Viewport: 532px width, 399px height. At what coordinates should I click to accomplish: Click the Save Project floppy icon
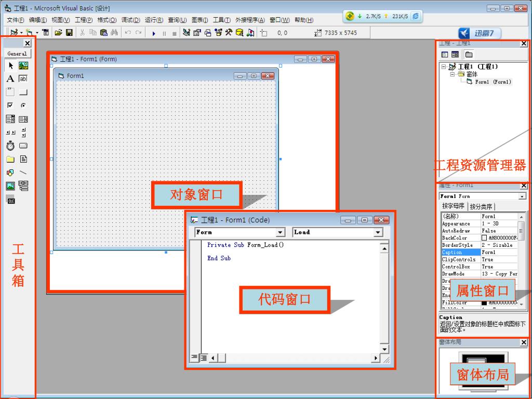[69, 33]
